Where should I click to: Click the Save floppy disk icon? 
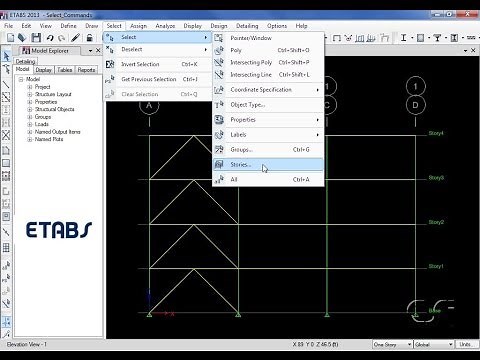point(36,38)
